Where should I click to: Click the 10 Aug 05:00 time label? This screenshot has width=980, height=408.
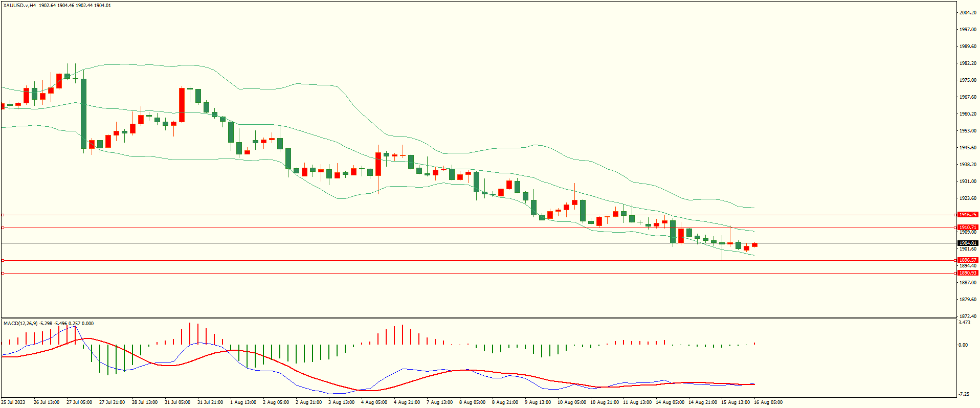[x=571, y=402]
